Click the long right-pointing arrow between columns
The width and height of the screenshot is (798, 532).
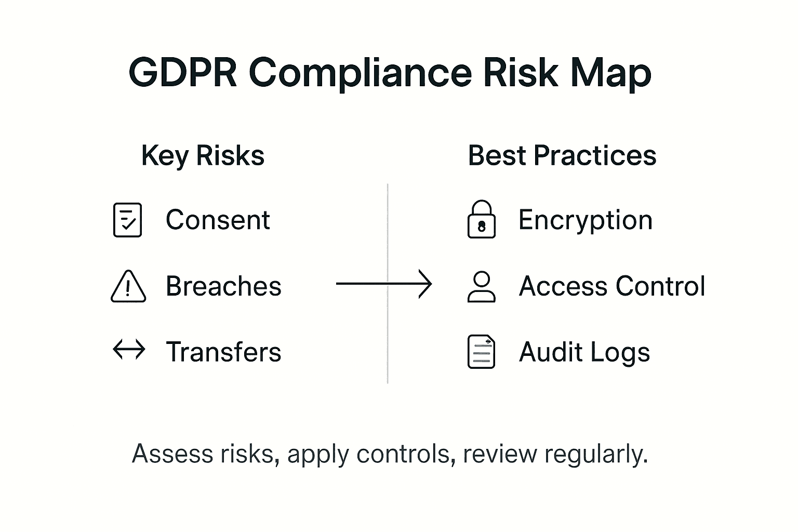[383, 284]
